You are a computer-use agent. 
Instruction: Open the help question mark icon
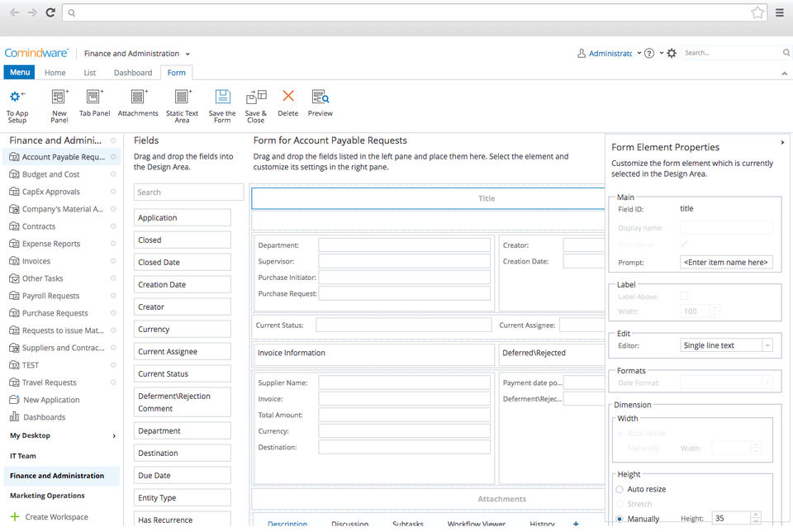[x=649, y=53]
